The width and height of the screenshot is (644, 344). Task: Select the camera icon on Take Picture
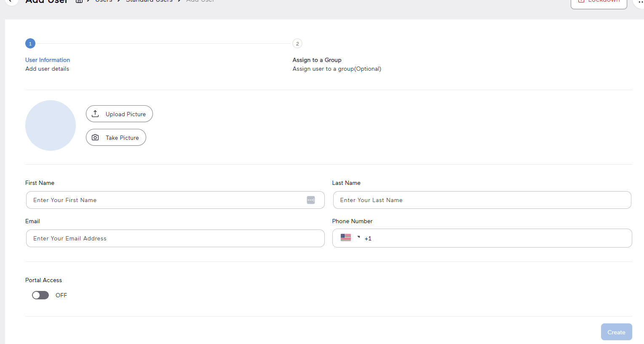coord(95,137)
